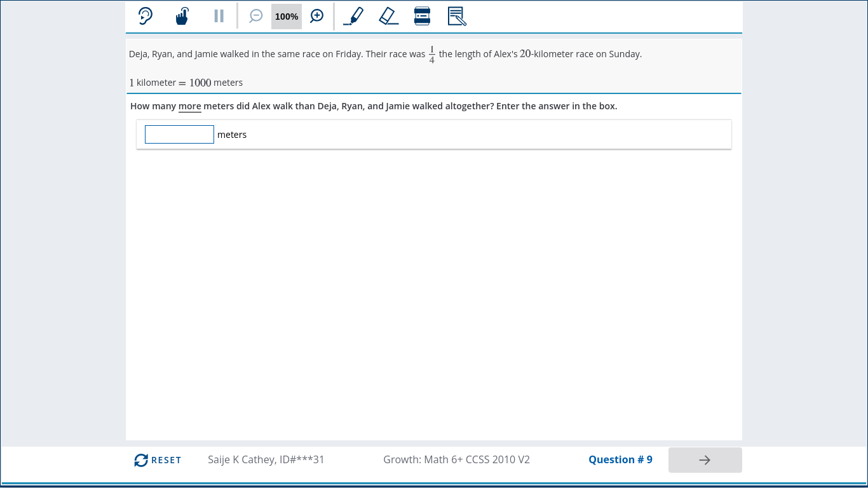
Task: Go to next question with arrow button
Action: [705, 460]
